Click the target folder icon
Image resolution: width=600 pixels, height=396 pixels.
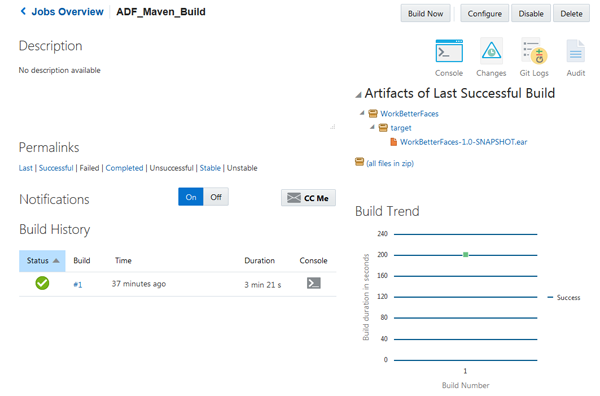pyautogui.click(x=383, y=128)
